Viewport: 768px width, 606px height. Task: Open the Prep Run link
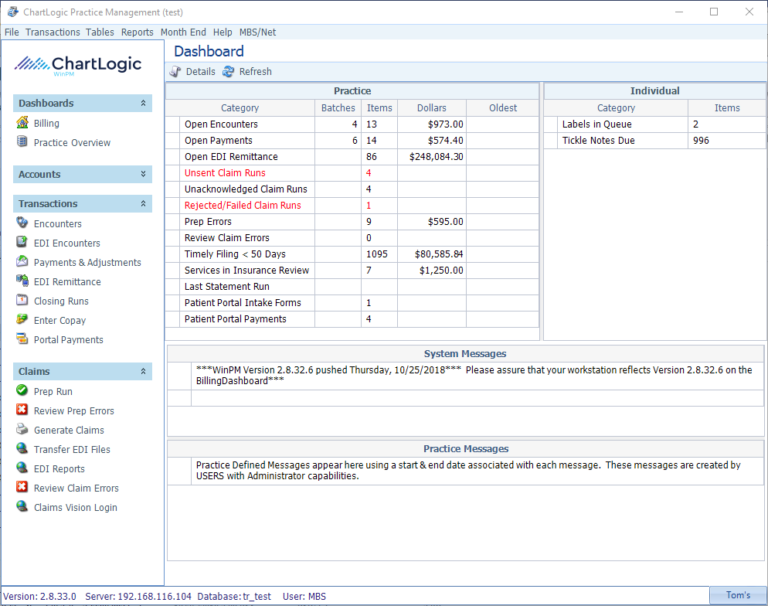53,391
